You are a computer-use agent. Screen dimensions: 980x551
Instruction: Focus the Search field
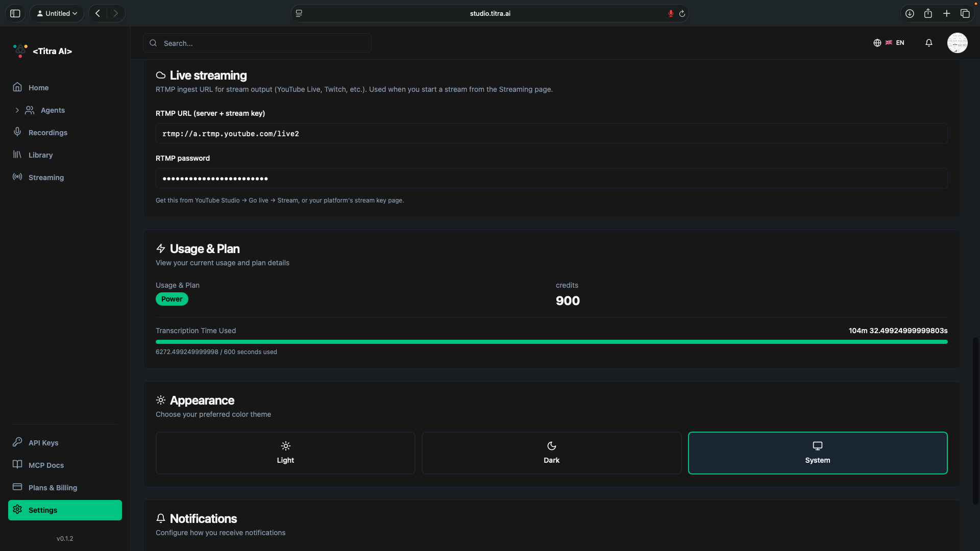click(257, 43)
